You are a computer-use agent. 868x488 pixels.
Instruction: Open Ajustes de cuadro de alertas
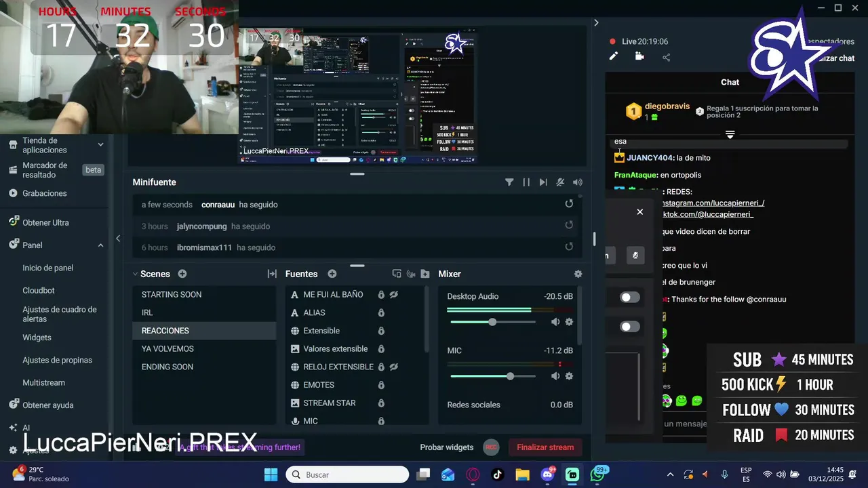[60, 314]
